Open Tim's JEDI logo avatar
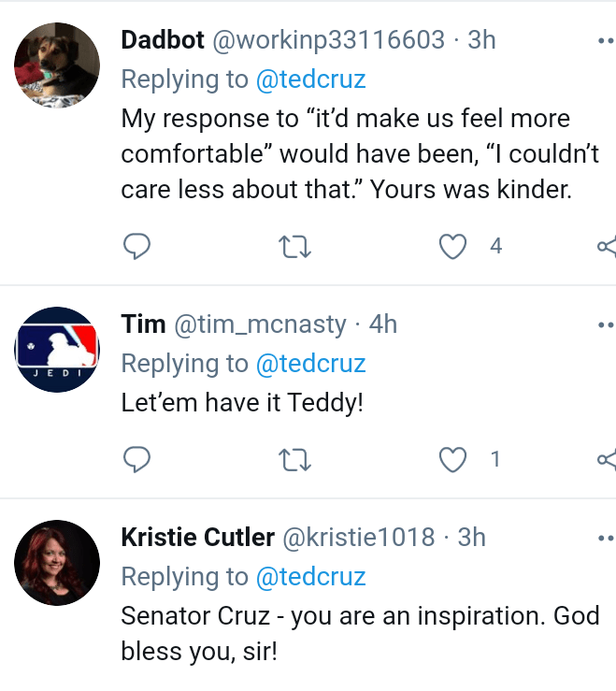Image resolution: width=616 pixels, height=691 pixels. point(57,349)
